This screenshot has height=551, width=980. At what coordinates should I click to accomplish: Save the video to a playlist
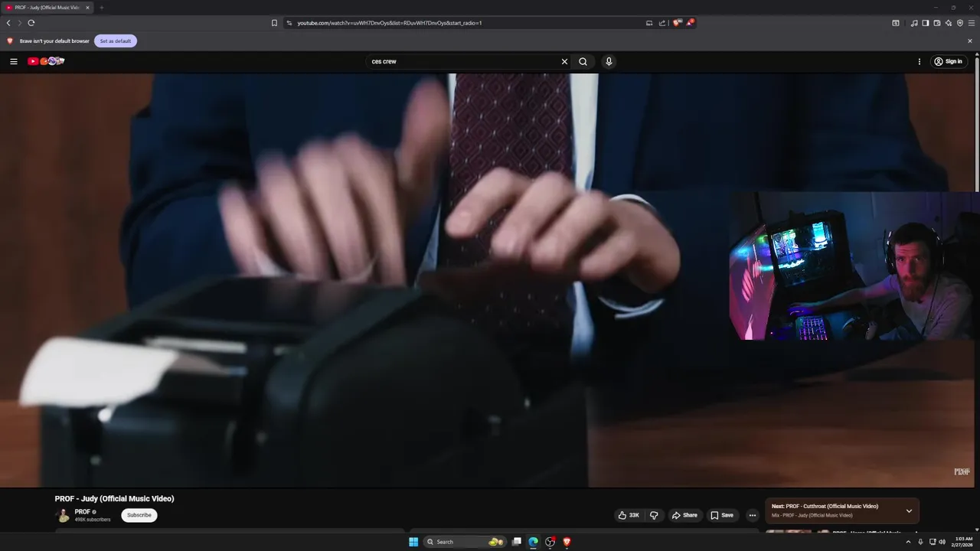tap(722, 515)
